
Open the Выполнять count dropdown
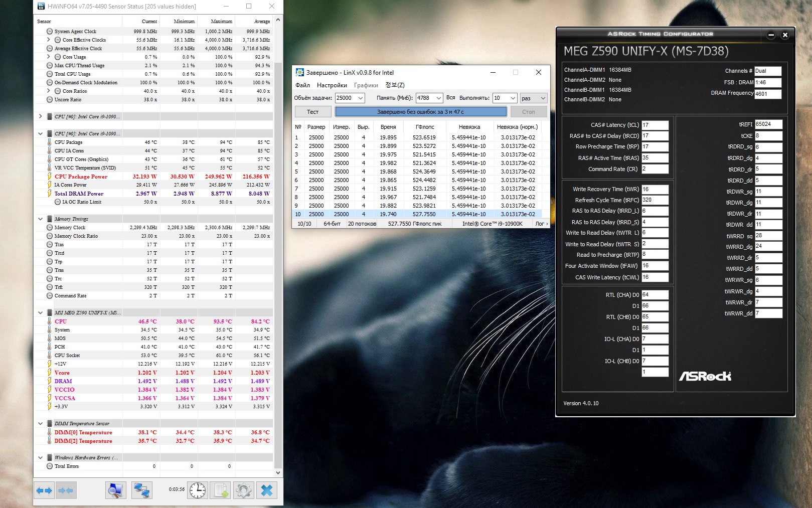[x=513, y=98]
